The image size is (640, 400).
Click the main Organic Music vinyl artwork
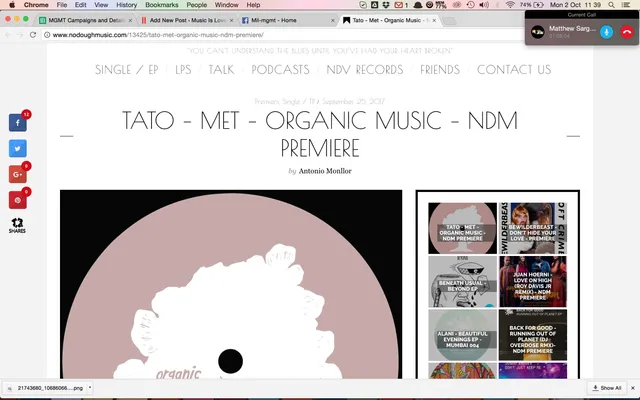pyautogui.click(x=231, y=284)
